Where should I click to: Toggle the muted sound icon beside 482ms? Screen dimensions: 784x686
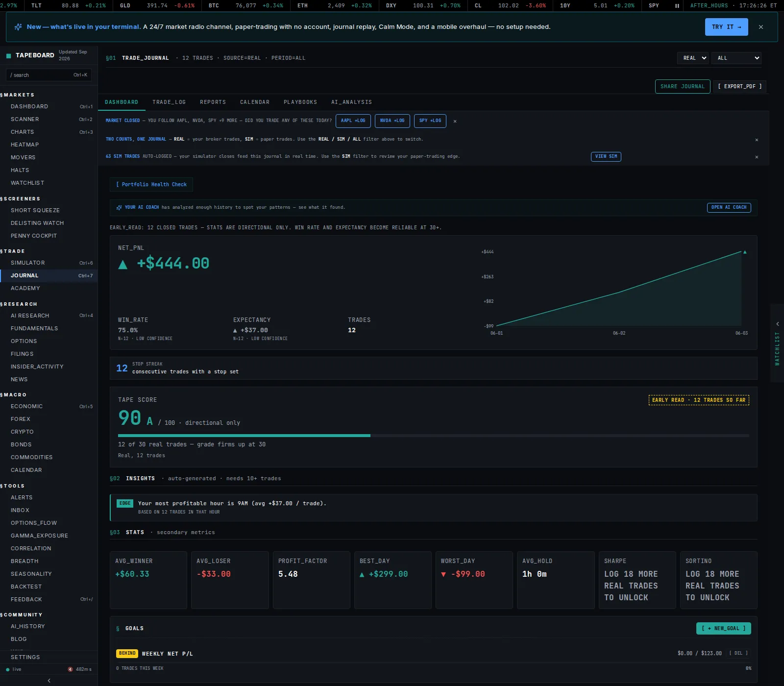tap(71, 669)
